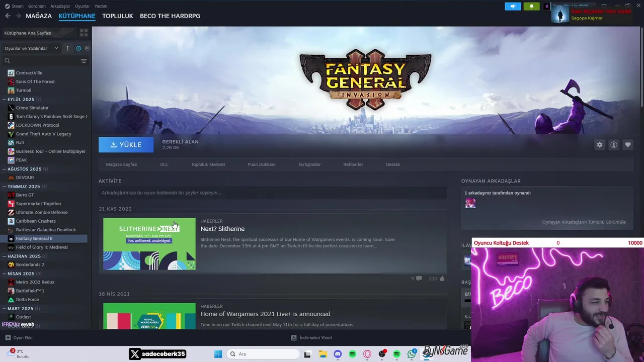Open Home of Wargamers 2021 Live+ headline
The width and height of the screenshot is (644, 362).
coord(265,314)
